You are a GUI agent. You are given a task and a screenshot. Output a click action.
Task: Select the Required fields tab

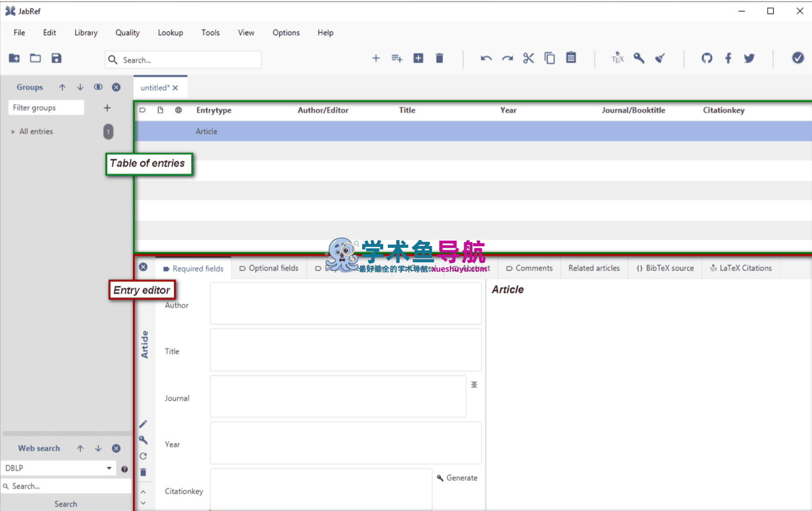pyautogui.click(x=193, y=269)
